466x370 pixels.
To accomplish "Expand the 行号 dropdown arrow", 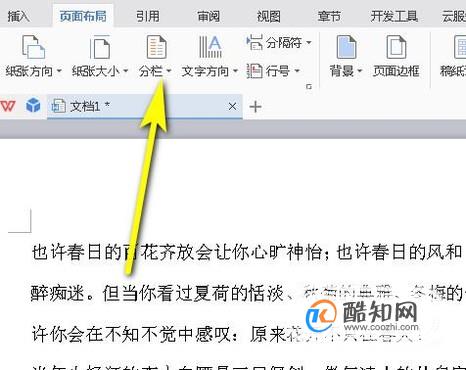I will [x=297, y=71].
